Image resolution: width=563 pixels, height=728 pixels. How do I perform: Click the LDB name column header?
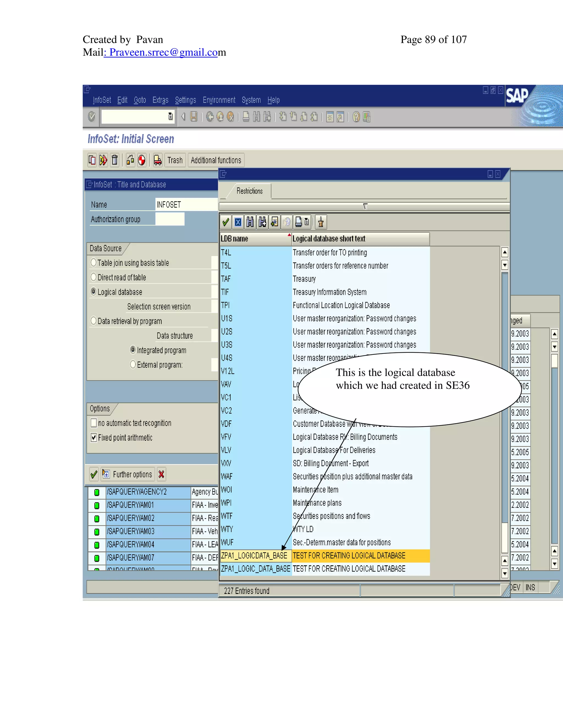click(x=255, y=239)
